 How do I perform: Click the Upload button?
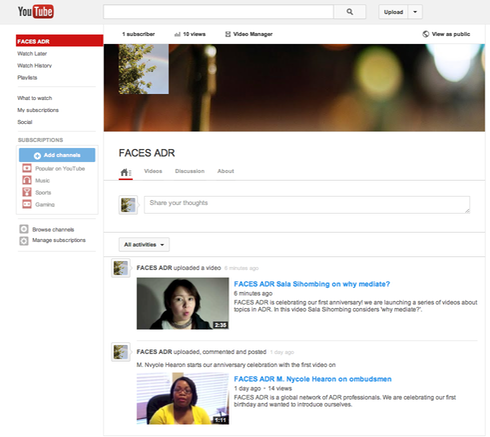click(393, 12)
